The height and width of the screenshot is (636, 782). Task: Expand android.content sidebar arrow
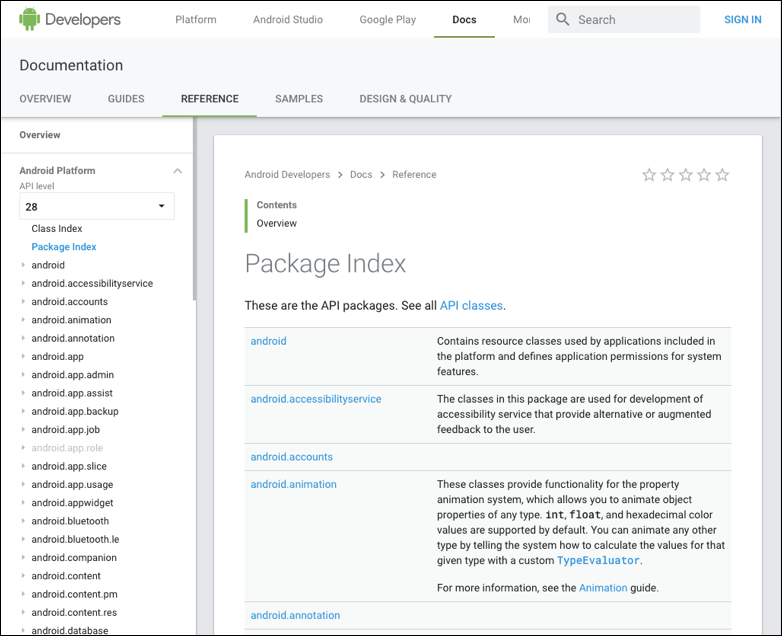pyautogui.click(x=23, y=576)
